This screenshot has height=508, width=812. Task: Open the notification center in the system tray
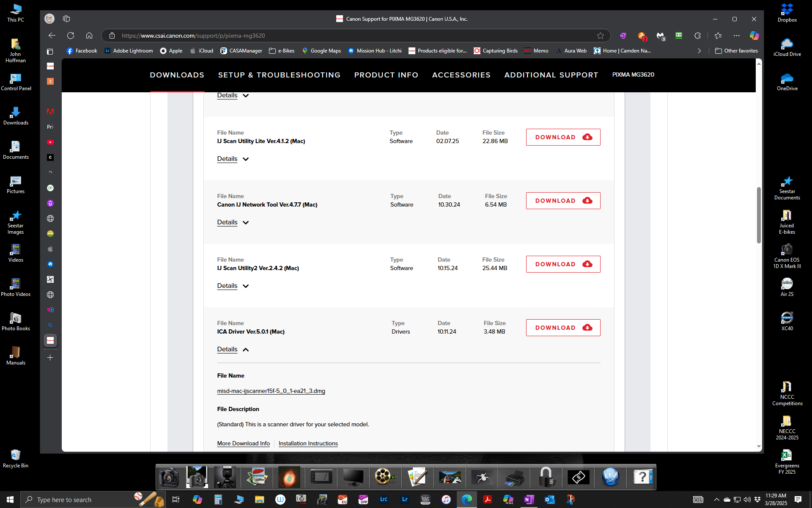[x=798, y=500]
